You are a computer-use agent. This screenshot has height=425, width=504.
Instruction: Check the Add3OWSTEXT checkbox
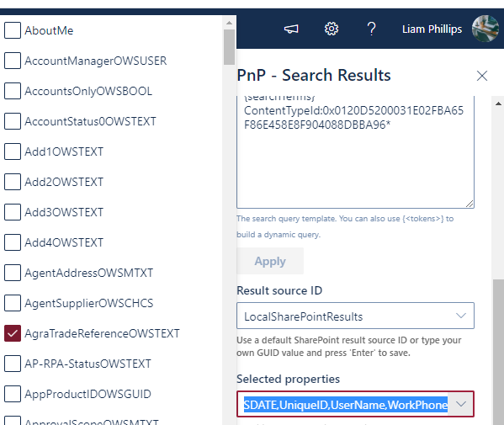tap(13, 212)
